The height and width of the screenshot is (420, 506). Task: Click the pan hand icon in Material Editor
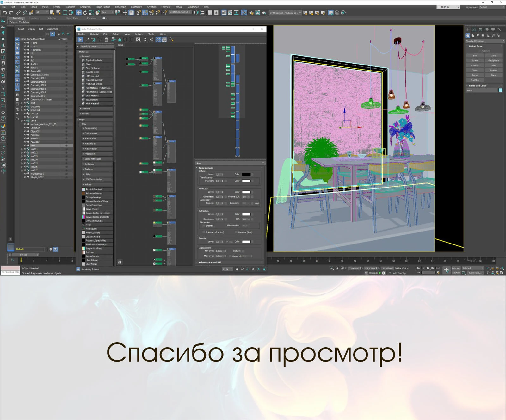237,269
